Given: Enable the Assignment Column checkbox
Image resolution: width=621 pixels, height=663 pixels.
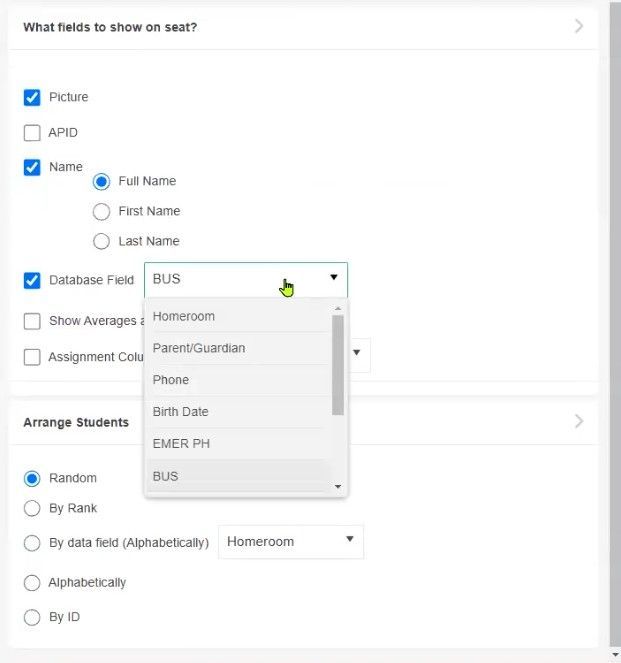Looking at the screenshot, I should 32,357.
